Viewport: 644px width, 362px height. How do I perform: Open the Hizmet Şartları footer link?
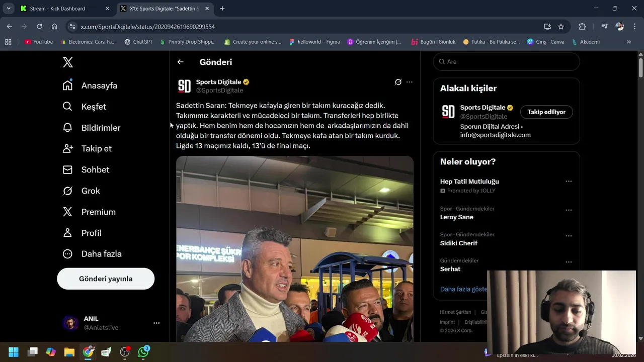pos(455,312)
